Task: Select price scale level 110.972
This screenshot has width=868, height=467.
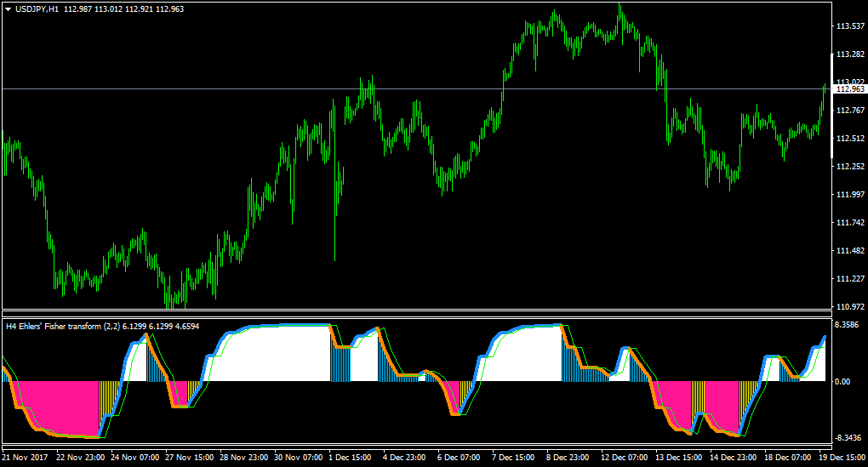Action: click(850, 306)
